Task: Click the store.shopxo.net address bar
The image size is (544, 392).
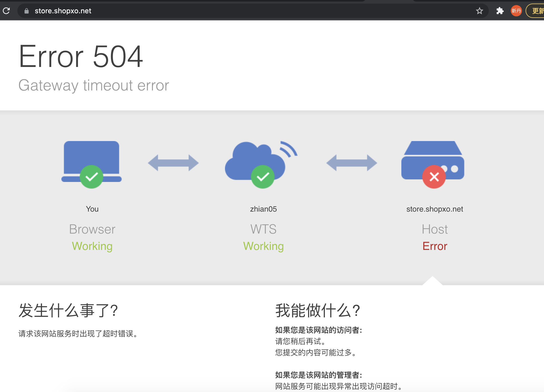Action: pos(253,11)
